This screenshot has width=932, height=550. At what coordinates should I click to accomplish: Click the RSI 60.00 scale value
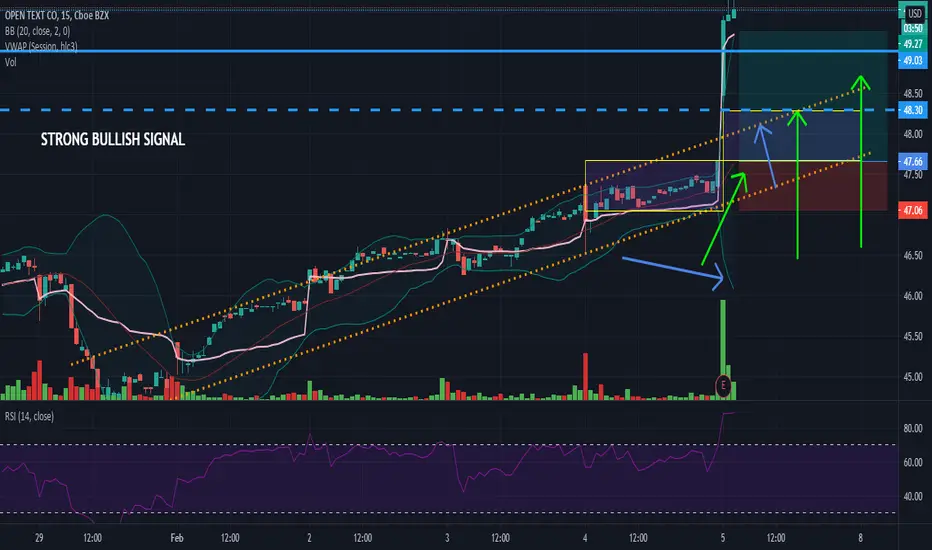(x=913, y=462)
